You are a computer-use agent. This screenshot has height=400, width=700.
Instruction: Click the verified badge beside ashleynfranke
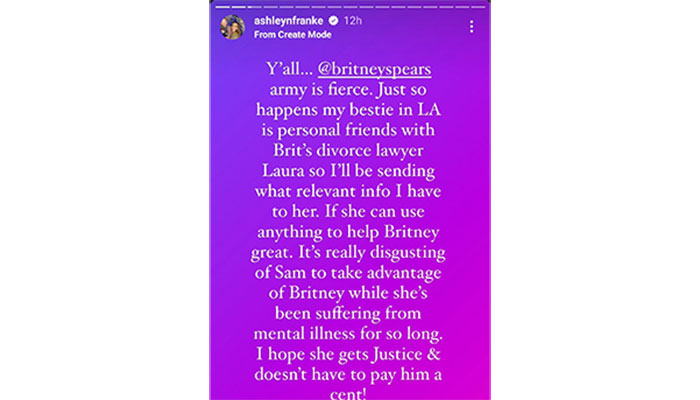(x=333, y=21)
